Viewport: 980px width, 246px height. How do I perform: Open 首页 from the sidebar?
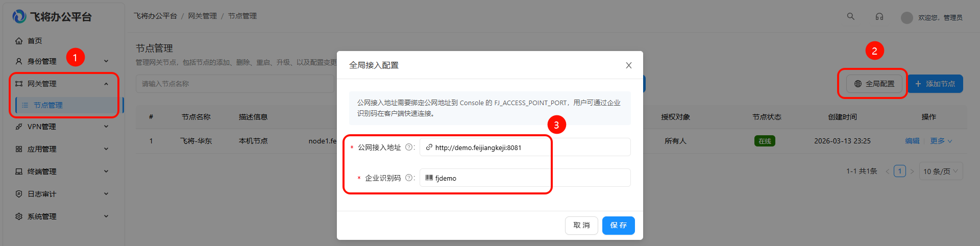click(35, 41)
